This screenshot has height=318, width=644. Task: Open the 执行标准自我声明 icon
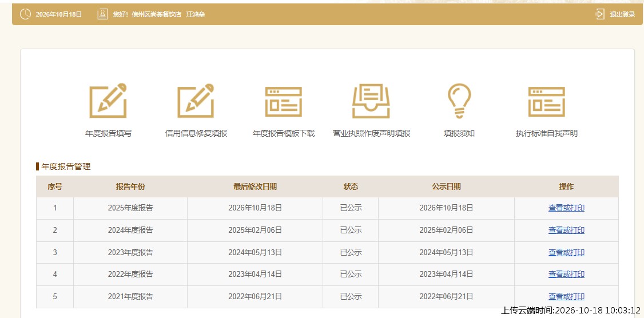(547, 101)
